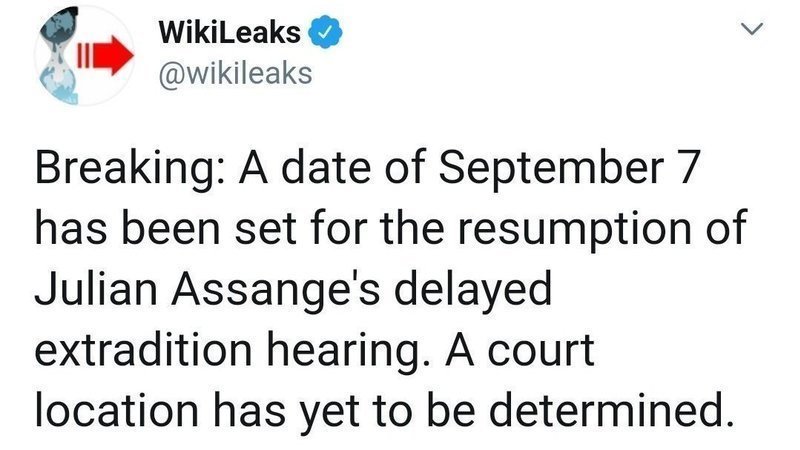Open the WikiLeaks display name link

pyautogui.click(x=230, y=34)
